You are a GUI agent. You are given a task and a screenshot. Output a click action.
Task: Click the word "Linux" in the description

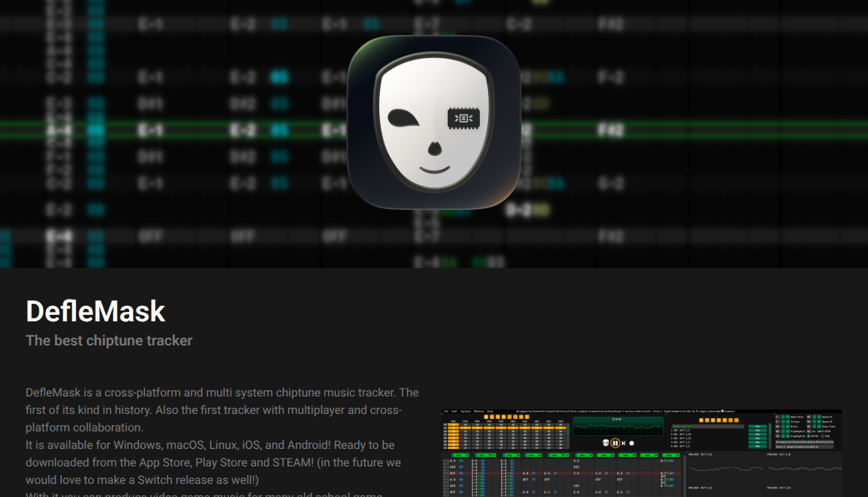tap(222, 445)
